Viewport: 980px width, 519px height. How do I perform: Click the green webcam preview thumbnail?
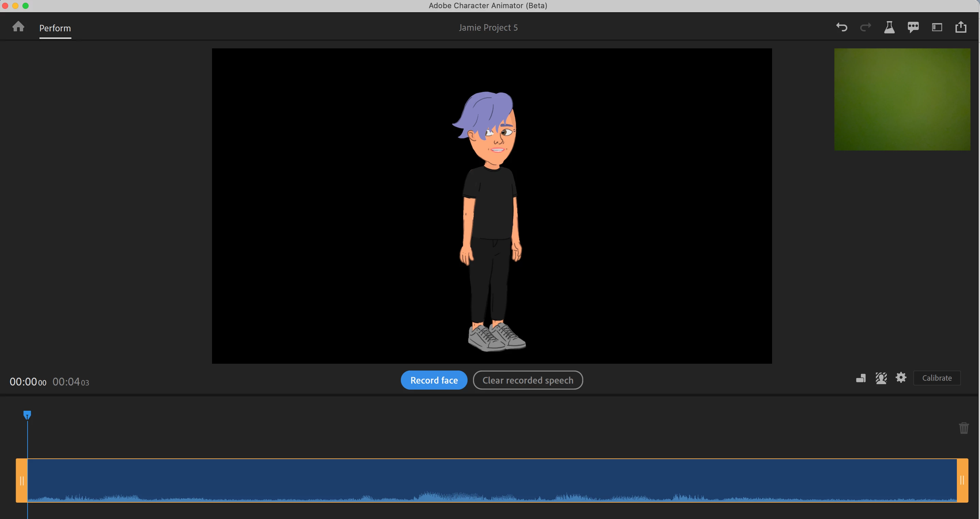click(902, 99)
